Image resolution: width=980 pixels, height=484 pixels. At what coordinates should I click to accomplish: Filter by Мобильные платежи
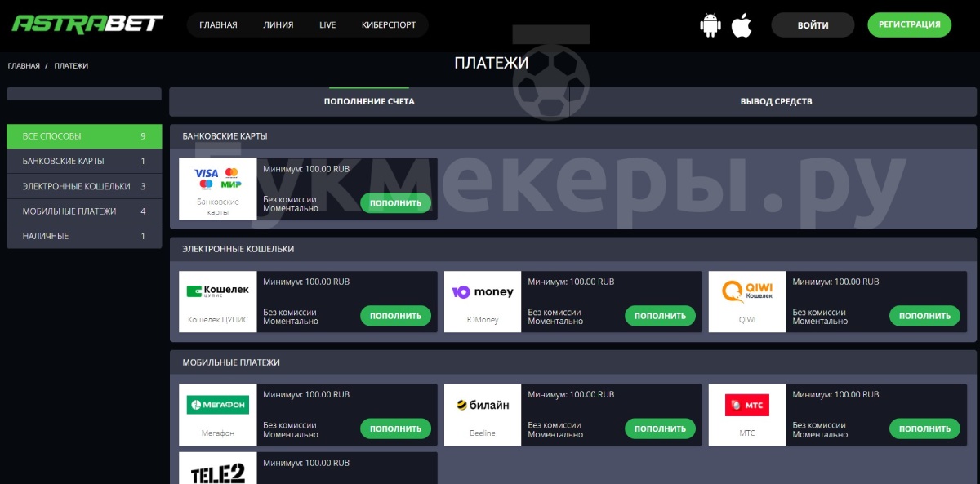(x=84, y=211)
